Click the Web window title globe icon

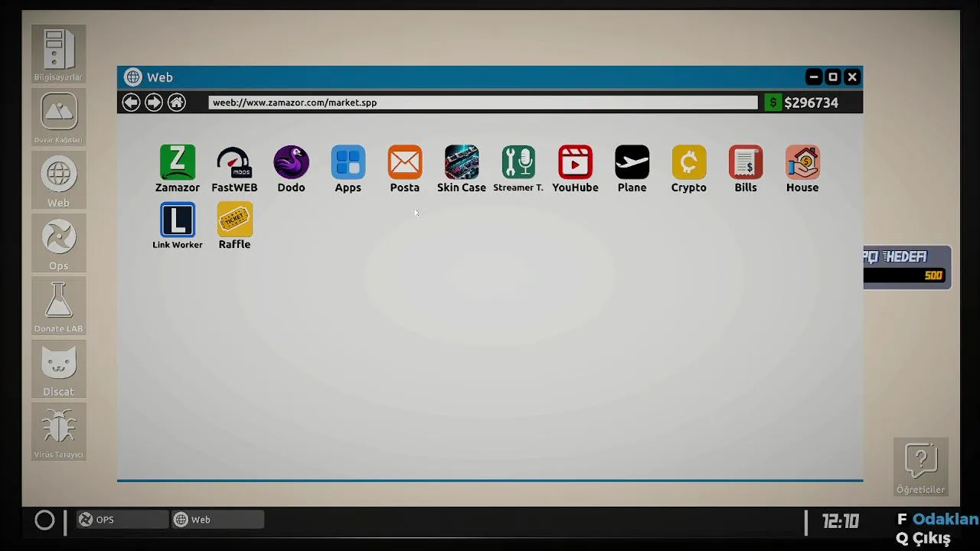pyautogui.click(x=133, y=77)
